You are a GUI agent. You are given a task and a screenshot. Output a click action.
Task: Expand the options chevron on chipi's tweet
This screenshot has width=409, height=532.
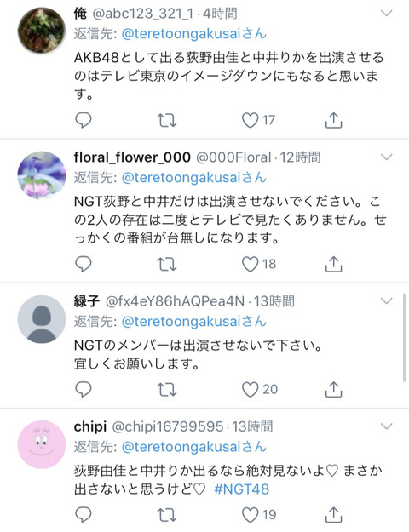tap(387, 426)
